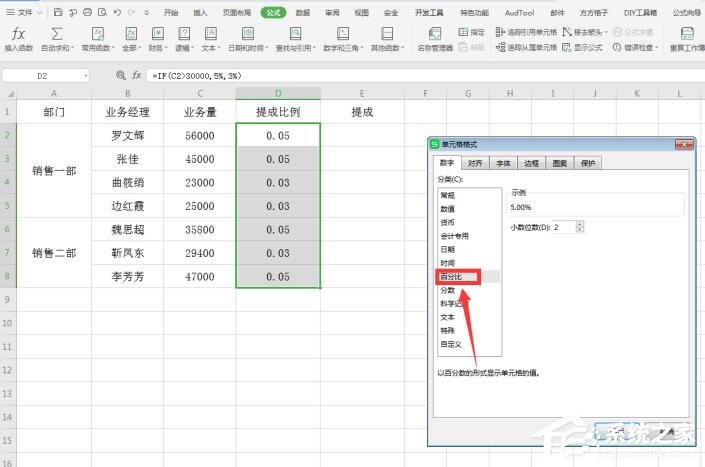The height and width of the screenshot is (467, 705).
Task: Switch to the Font (字体) dialog tab
Action: 503,162
